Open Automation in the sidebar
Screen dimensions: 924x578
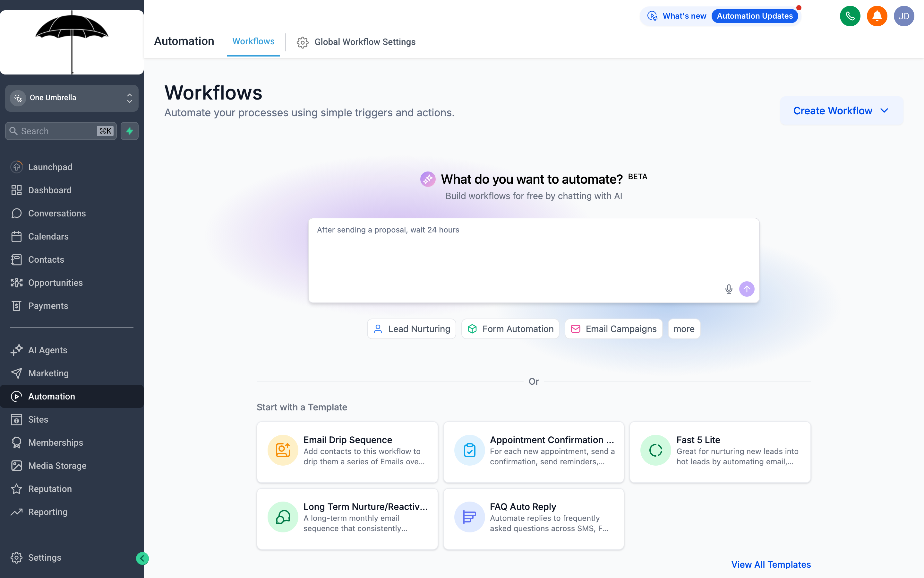pyautogui.click(x=72, y=397)
